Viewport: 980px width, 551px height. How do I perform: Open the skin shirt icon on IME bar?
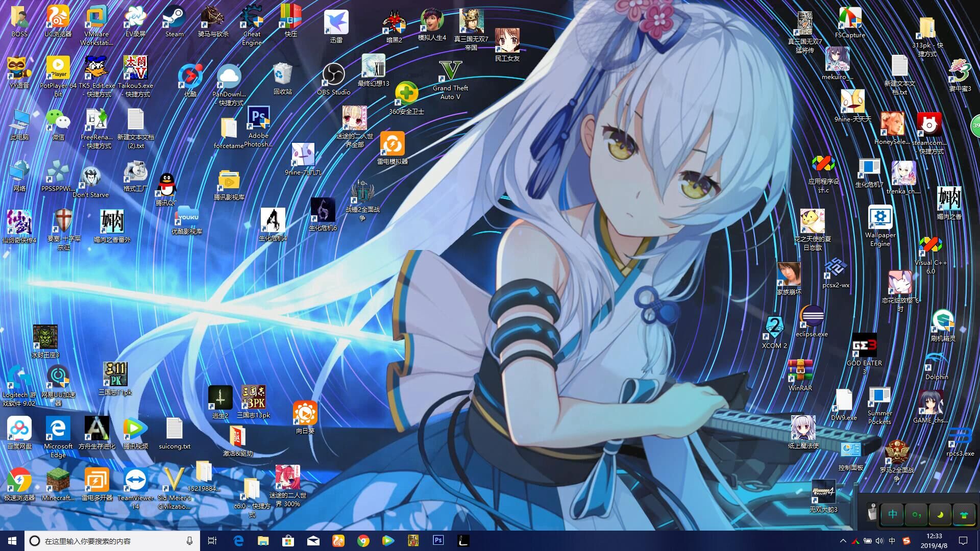[964, 514]
